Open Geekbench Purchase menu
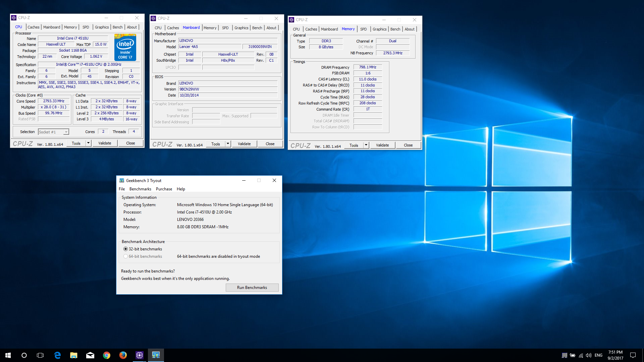The width and height of the screenshot is (644, 362). 164,189
